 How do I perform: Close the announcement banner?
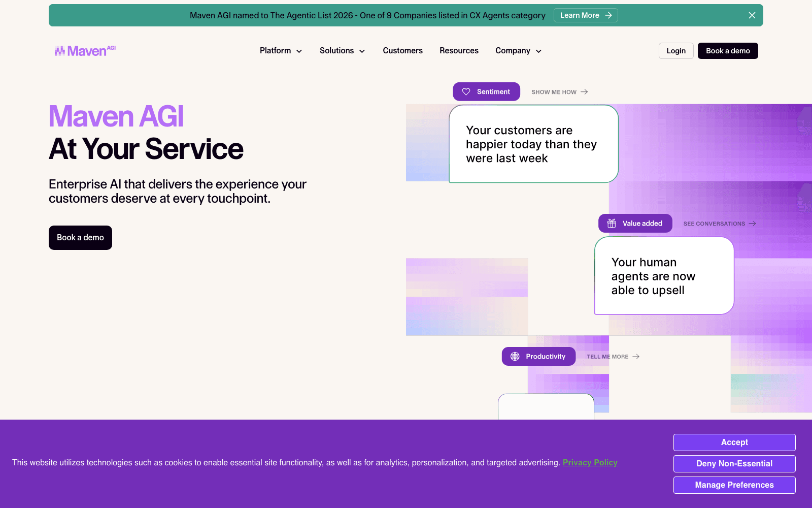click(752, 15)
